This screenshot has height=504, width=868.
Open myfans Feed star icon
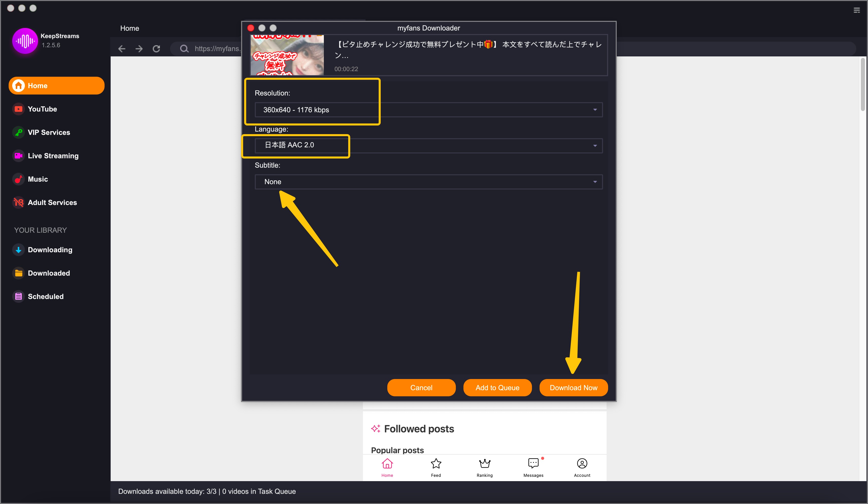tap(436, 464)
